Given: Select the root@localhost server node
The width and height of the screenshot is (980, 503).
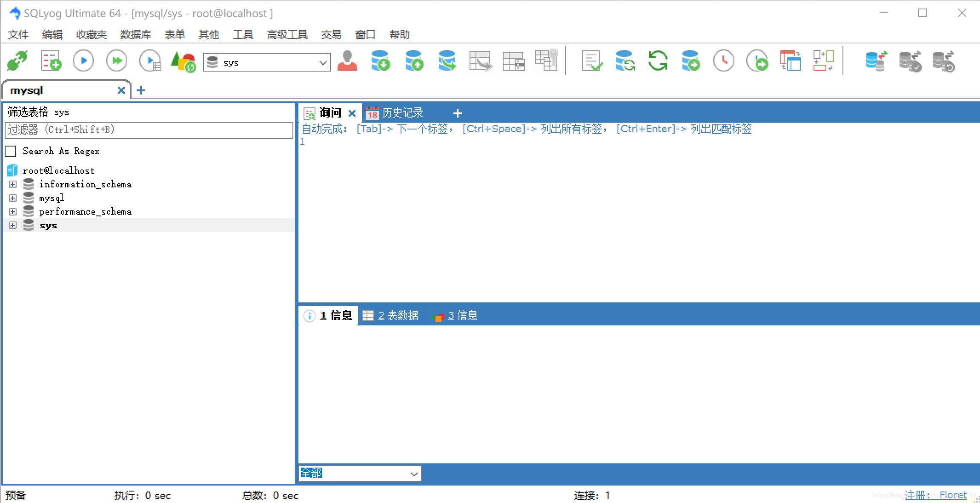Looking at the screenshot, I should tap(59, 171).
